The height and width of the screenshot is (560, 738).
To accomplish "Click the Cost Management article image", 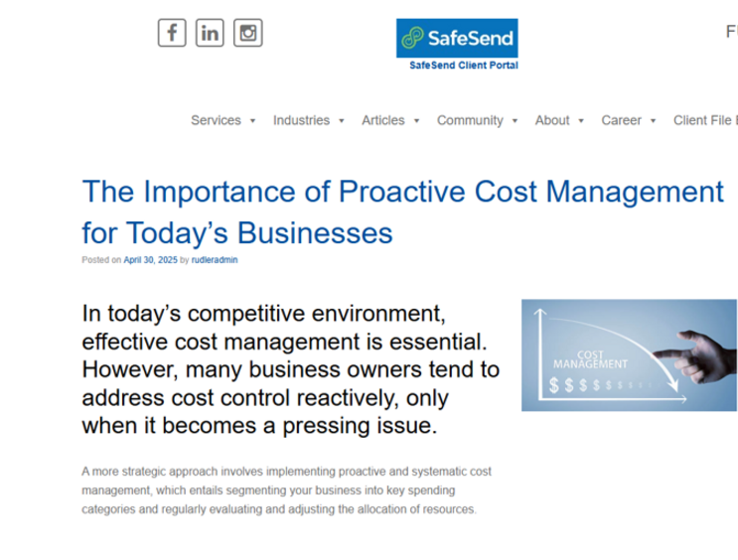I will (x=629, y=354).
